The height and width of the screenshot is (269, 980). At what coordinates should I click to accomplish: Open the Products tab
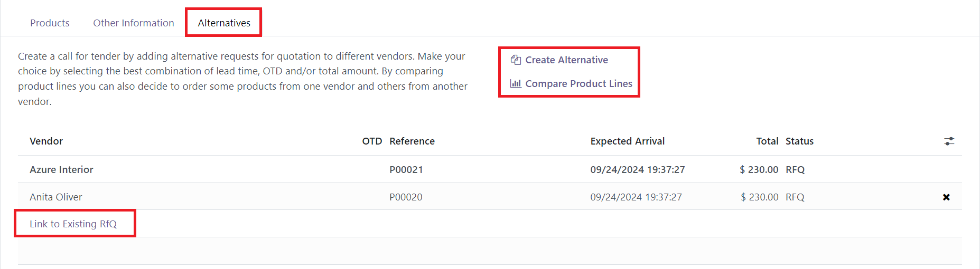pos(50,23)
